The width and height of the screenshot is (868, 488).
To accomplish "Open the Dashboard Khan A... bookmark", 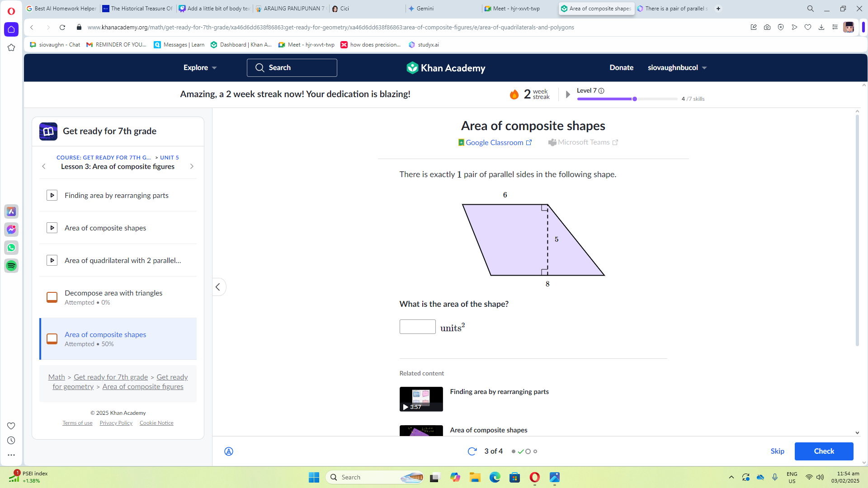I will click(x=241, y=45).
